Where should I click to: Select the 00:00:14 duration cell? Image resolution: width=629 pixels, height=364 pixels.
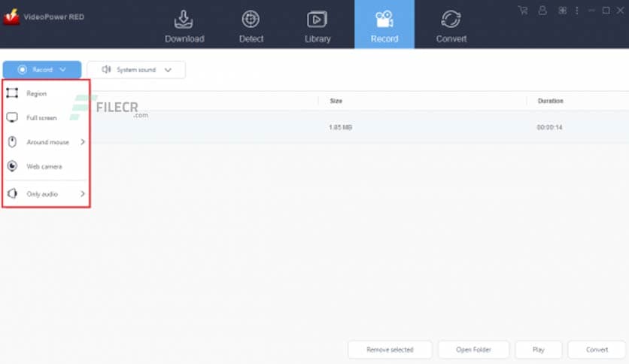tap(549, 127)
